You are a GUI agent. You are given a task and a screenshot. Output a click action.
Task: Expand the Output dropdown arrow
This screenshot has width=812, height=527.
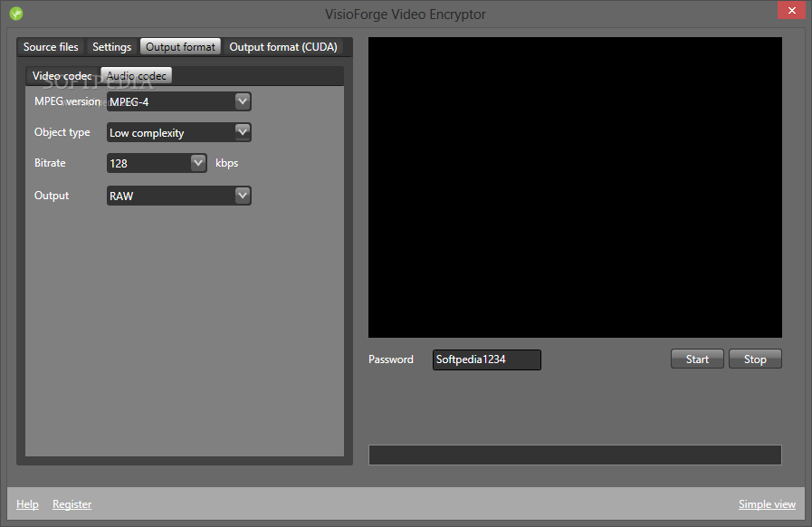[x=243, y=196]
